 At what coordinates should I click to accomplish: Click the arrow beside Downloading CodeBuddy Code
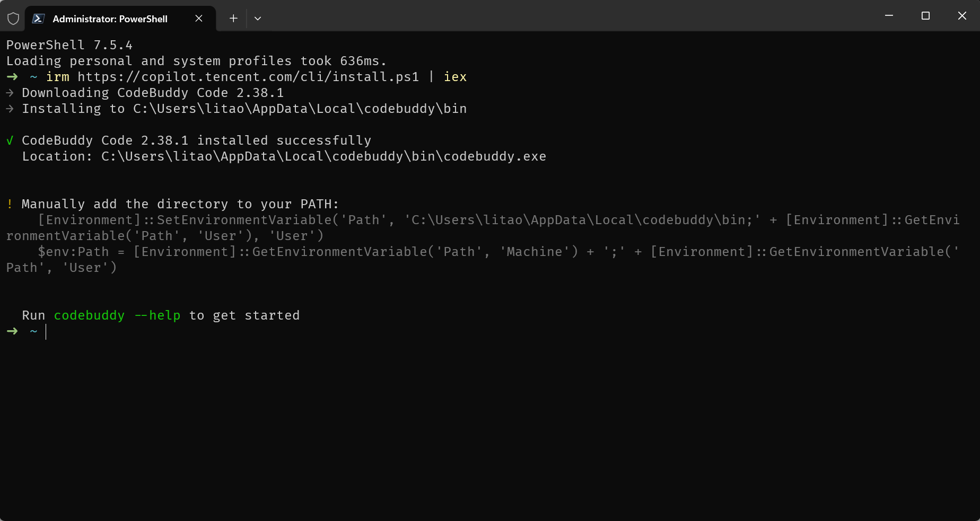(x=10, y=93)
